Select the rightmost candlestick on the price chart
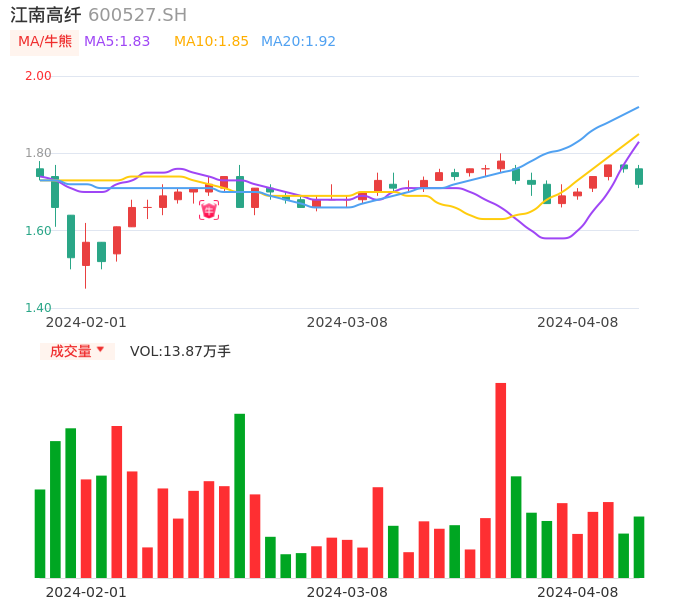686x606 pixels. 639,176
